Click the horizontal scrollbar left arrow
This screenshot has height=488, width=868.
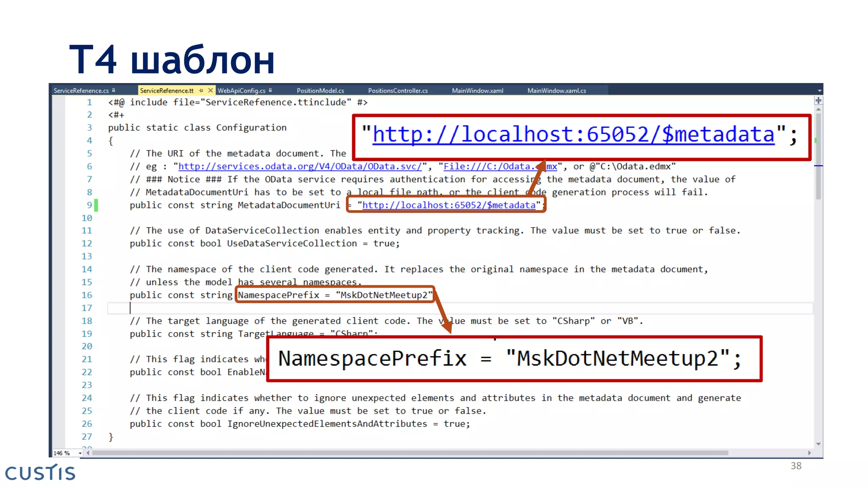(88, 453)
